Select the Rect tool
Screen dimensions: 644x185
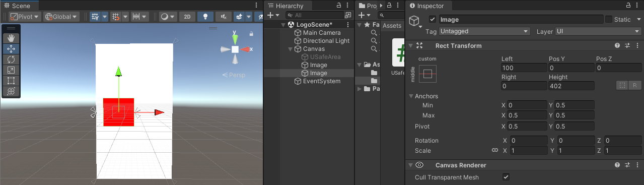click(x=11, y=81)
